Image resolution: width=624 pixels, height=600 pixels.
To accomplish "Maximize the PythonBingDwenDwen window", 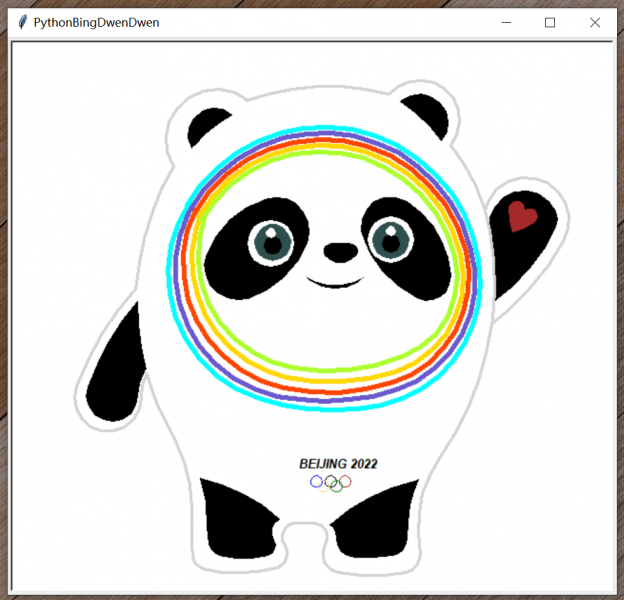I will pyautogui.click(x=550, y=22).
